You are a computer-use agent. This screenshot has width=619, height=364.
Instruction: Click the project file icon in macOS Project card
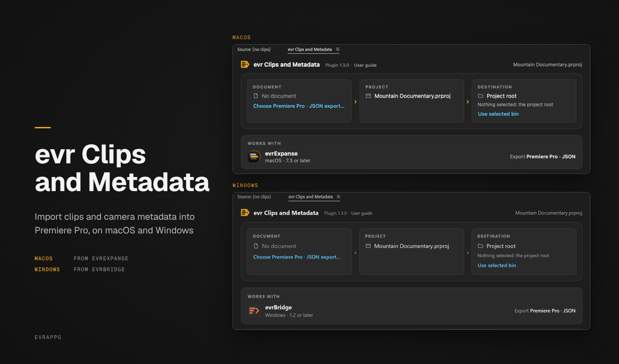[368, 96]
